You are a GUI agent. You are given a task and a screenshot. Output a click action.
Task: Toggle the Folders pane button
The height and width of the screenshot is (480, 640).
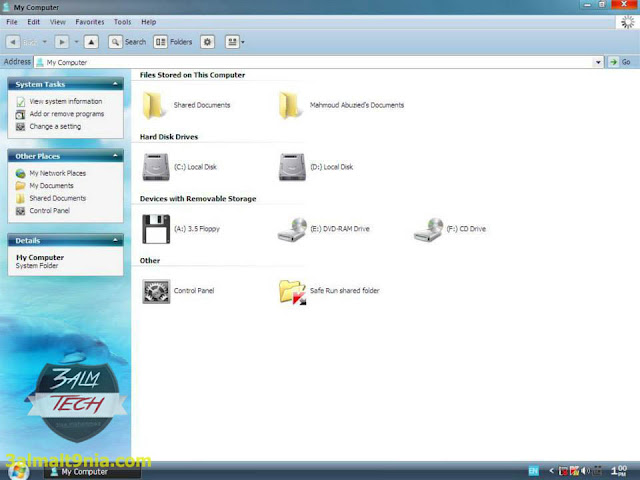click(173, 42)
